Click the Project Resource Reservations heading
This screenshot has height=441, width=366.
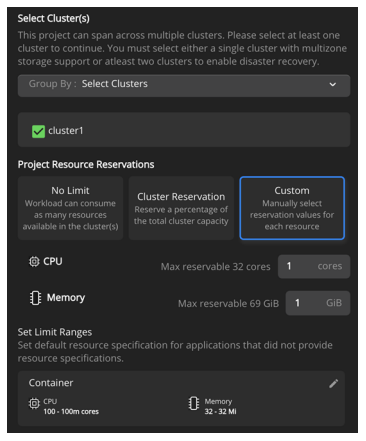(x=86, y=165)
